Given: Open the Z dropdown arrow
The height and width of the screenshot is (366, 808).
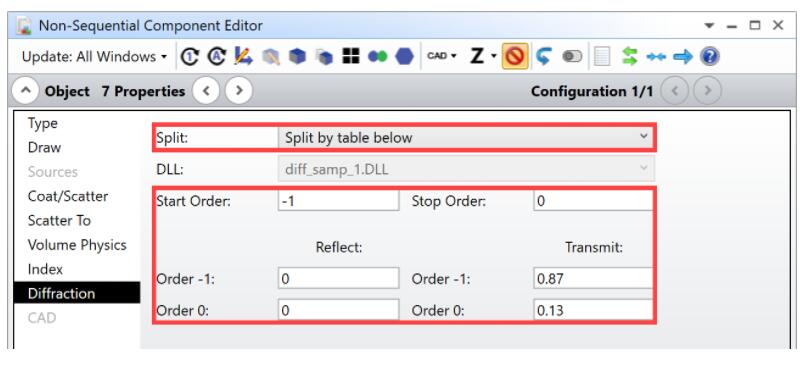Looking at the screenshot, I should 494,56.
